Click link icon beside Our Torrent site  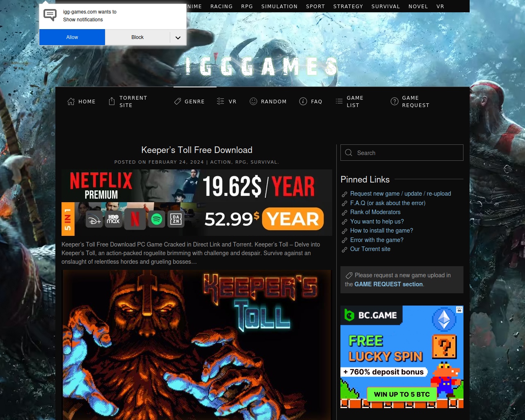[x=345, y=249]
